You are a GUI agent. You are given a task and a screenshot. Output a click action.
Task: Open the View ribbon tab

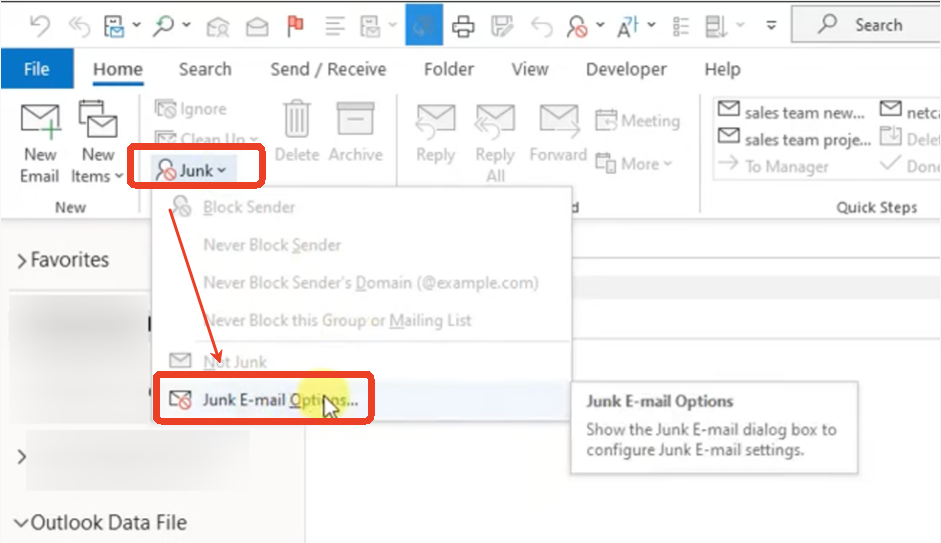click(x=530, y=70)
